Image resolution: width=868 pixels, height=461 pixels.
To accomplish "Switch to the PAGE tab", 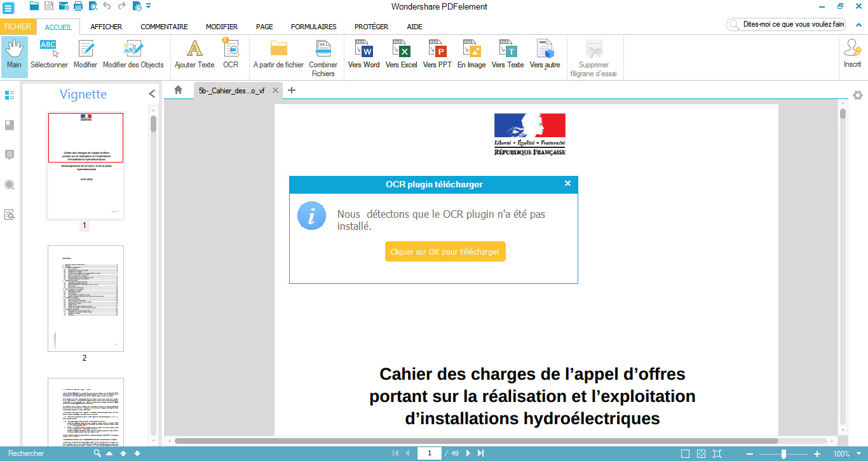I will point(264,27).
